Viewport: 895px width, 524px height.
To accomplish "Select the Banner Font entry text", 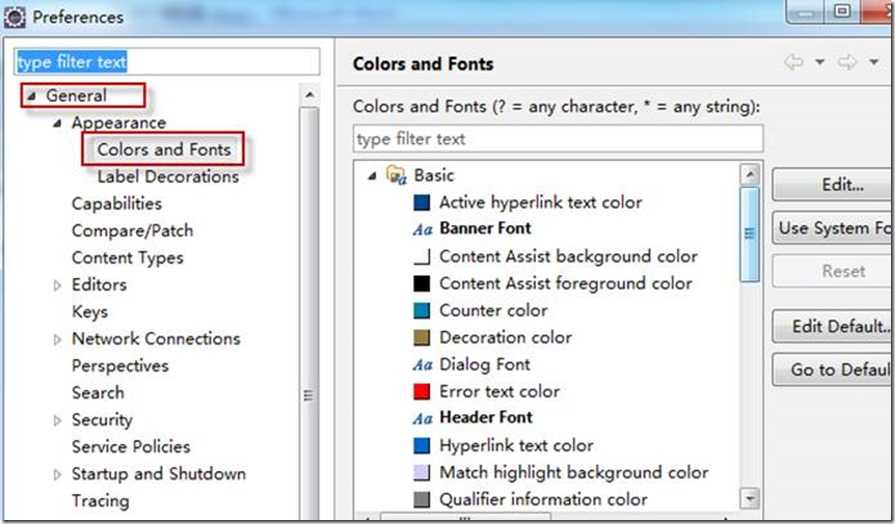I will coord(485,228).
